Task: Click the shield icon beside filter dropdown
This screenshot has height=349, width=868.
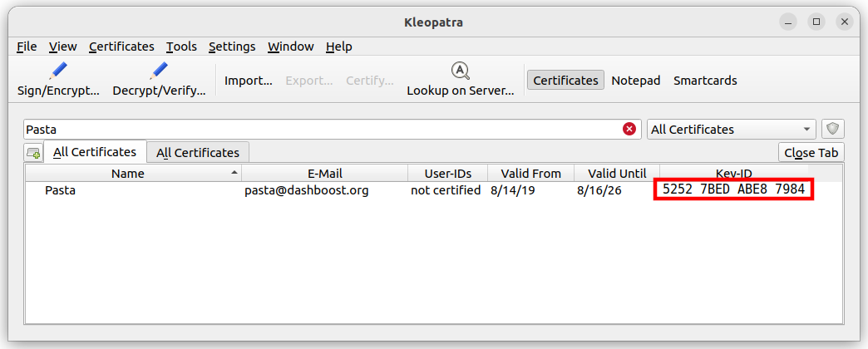Action: pyautogui.click(x=833, y=129)
